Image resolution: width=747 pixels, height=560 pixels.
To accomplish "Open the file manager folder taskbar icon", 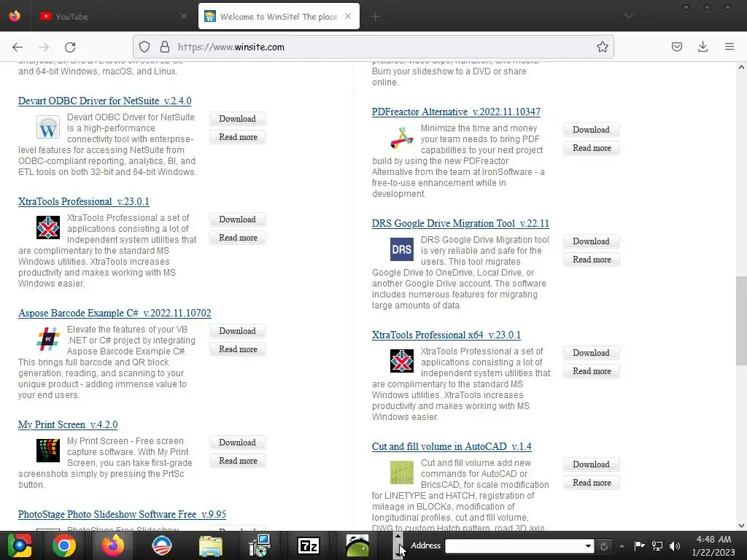I will click(x=211, y=545).
